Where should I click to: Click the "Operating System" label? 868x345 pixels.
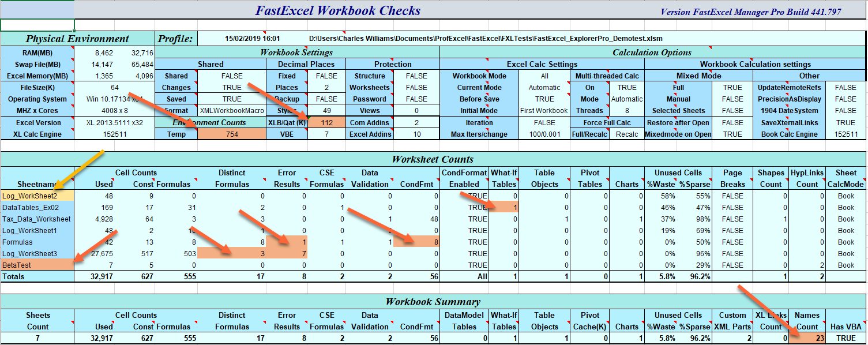pyautogui.click(x=37, y=99)
